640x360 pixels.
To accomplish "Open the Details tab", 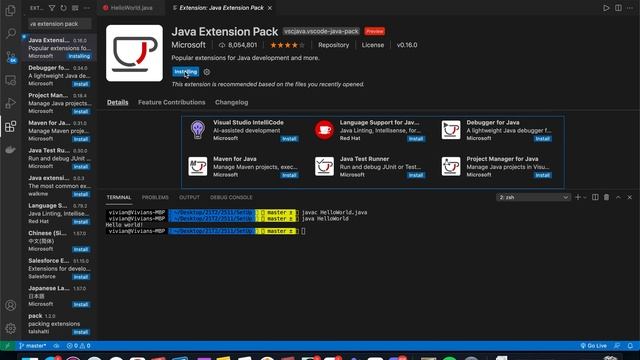I will [118, 102].
